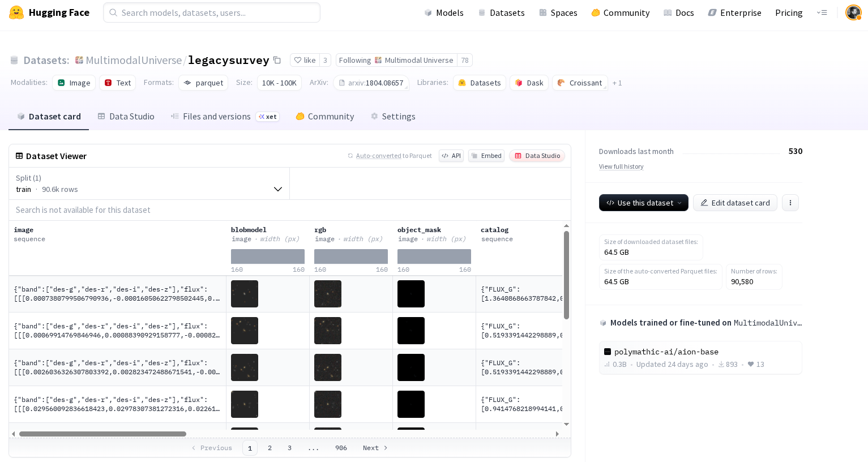Screen dimensions: 868x462
Task: Switch to the Data Studio tab
Action: [x=126, y=116]
